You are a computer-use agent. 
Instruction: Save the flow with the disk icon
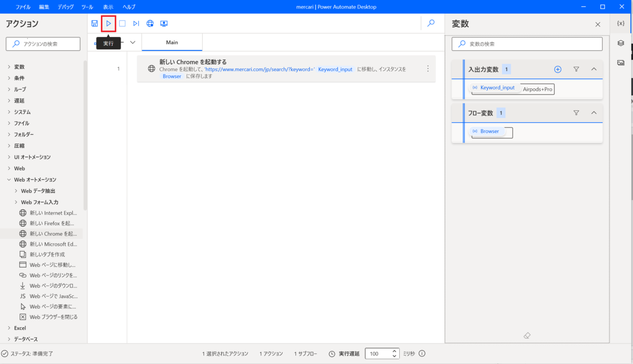coord(94,23)
